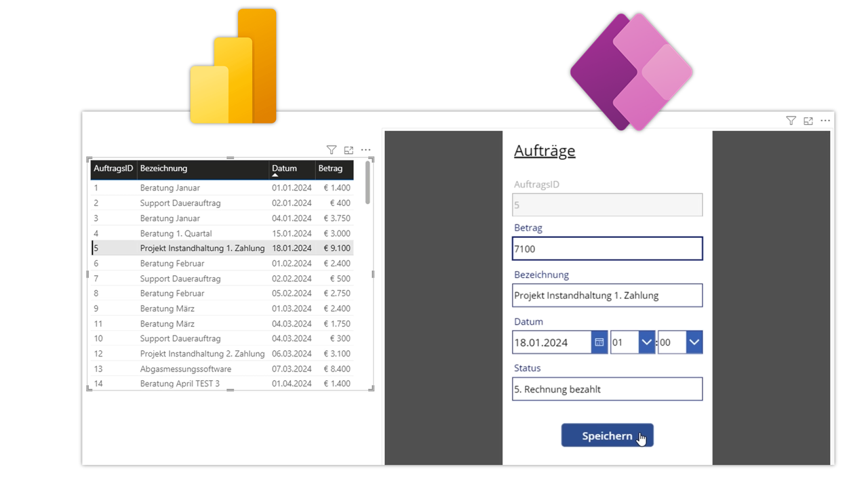Click the amount cell '€ 8.400'

tap(337, 369)
